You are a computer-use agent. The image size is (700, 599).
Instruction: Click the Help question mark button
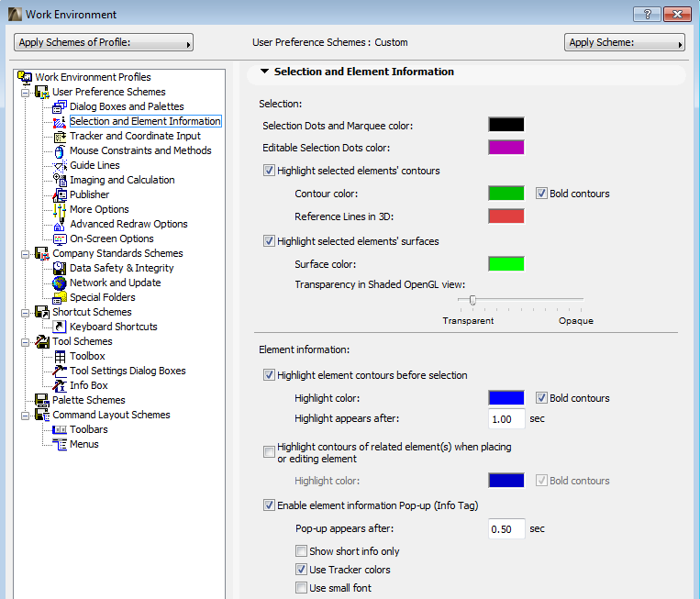click(x=647, y=15)
